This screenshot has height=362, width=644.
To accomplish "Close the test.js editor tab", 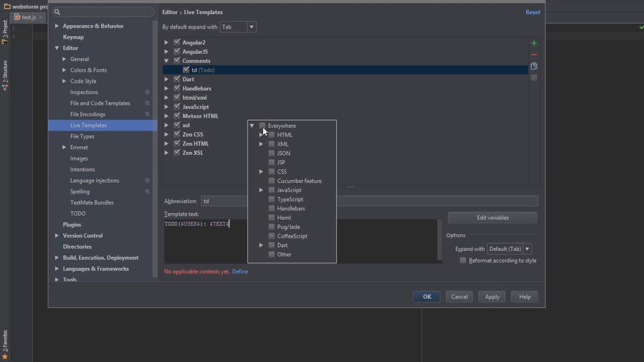I will pos(41,18).
